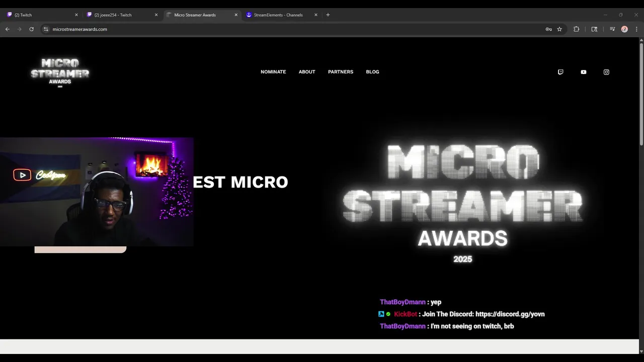Open the BLOG page
Image resolution: width=644 pixels, height=362 pixels.
click(373, 72)
